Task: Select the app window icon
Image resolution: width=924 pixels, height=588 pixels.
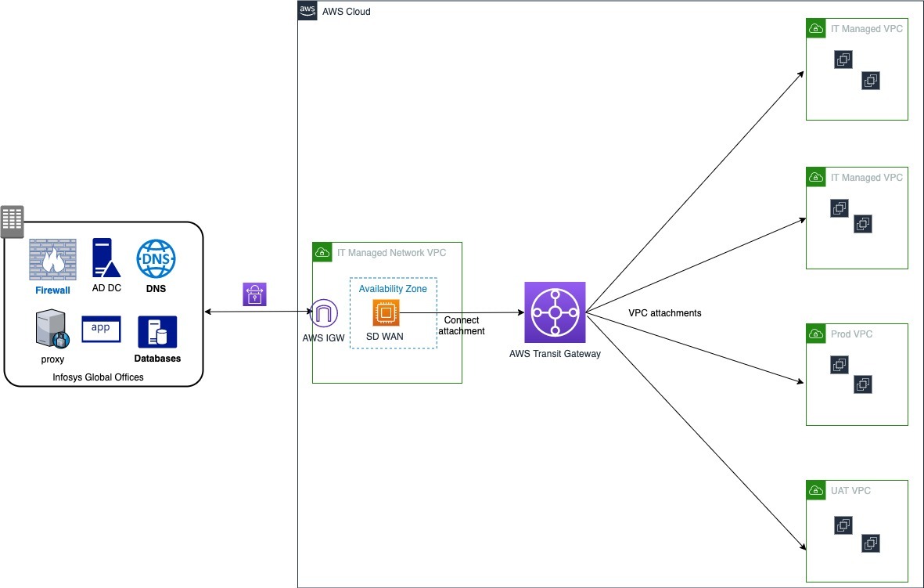Action: pyautogui.click(x=101, y=329)
